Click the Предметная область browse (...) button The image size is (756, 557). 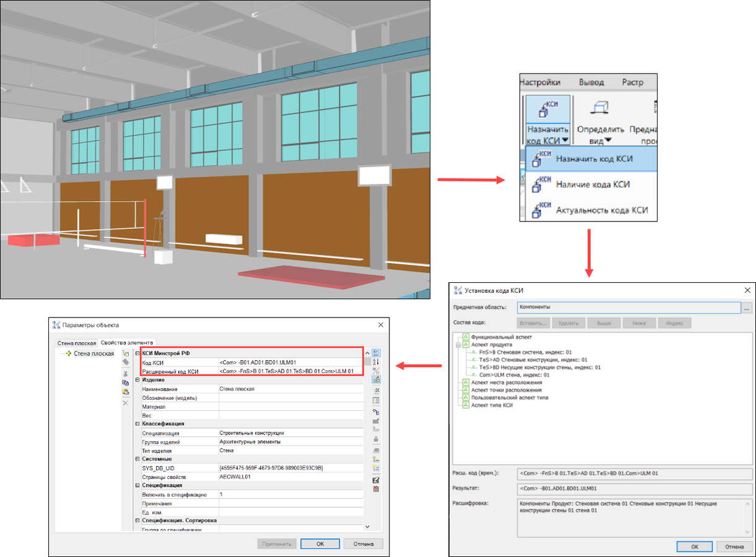(x=747, y=307)
